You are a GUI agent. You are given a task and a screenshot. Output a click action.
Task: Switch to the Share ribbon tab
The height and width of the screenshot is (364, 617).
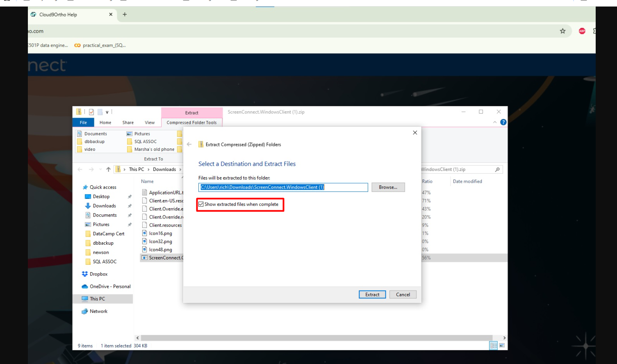[x=128, y=123]
